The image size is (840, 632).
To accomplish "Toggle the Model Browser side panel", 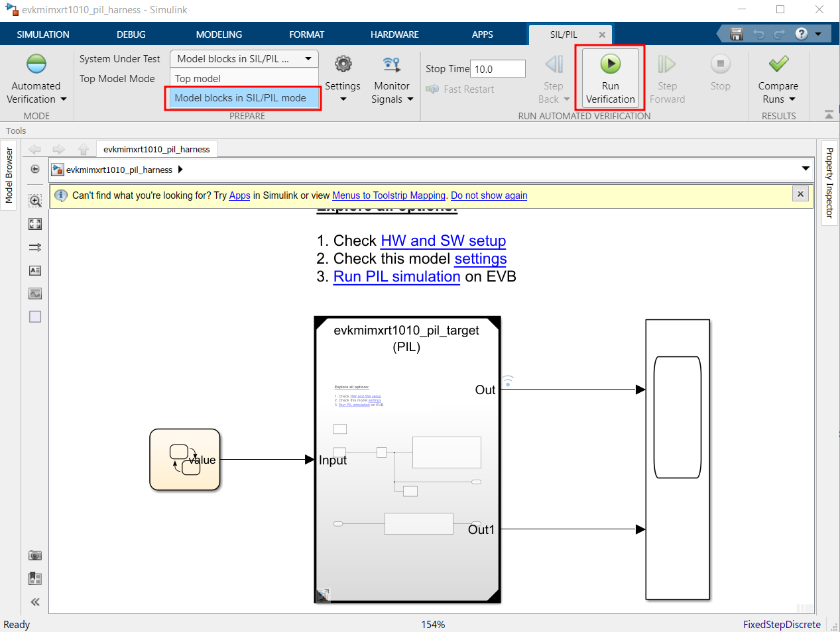I will [9, 175].
